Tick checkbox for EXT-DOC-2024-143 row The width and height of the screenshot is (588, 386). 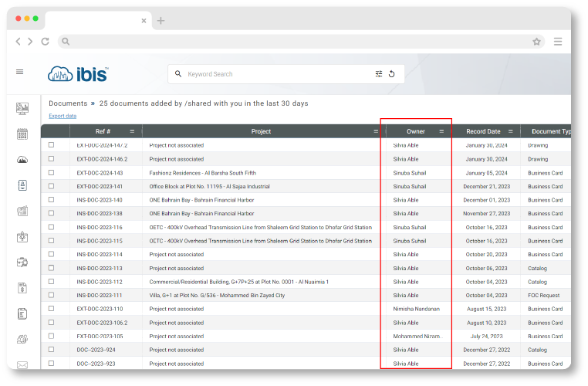coord(52,173)
